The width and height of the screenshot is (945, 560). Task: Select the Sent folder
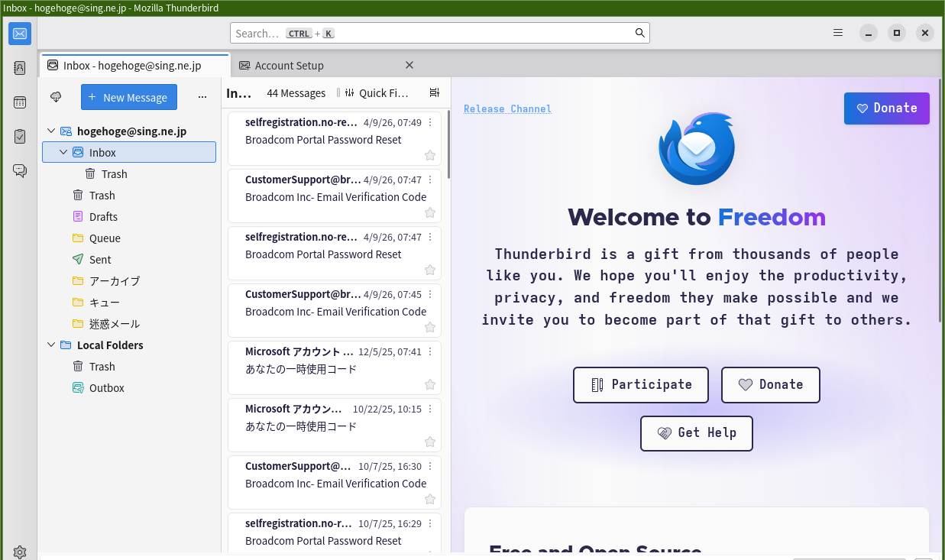coord(129,260)
